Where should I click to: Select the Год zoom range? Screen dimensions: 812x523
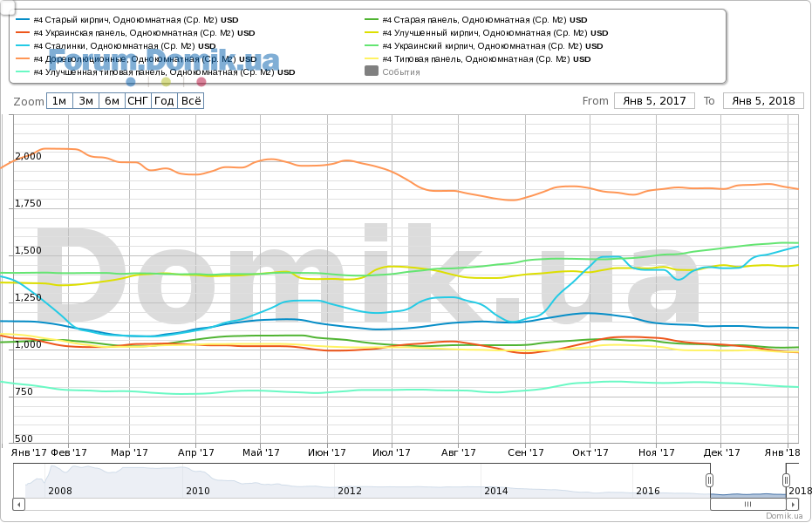pyautogui.click(x=164, y=101)
